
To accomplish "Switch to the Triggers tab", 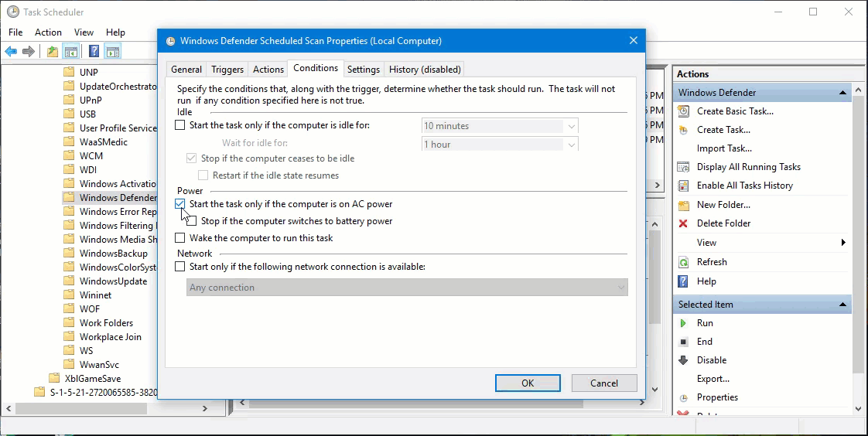I will click(227, 69).
